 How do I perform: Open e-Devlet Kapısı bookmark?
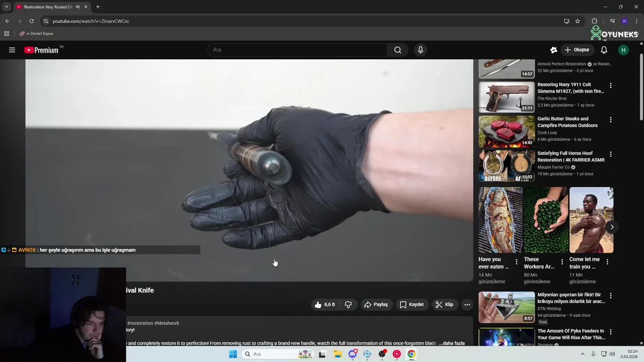[x=36, y=34]
